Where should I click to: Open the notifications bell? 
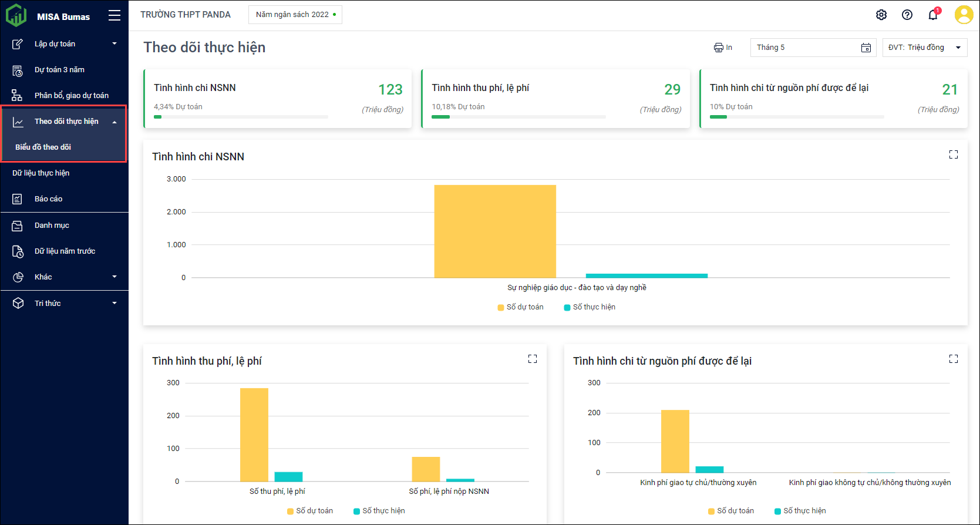click(x=933, y=15)
